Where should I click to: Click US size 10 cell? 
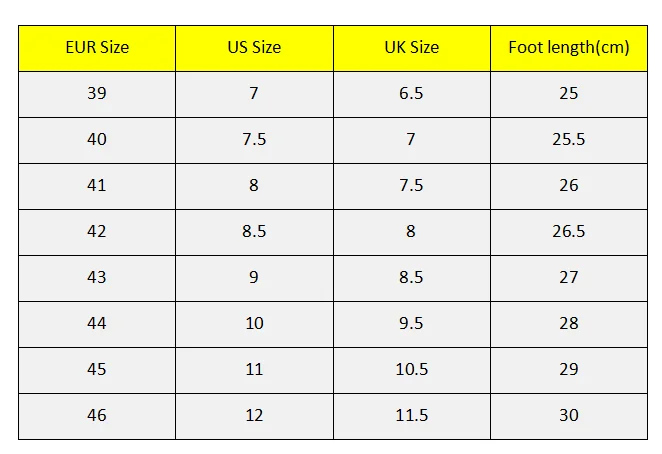click(254, 324)
